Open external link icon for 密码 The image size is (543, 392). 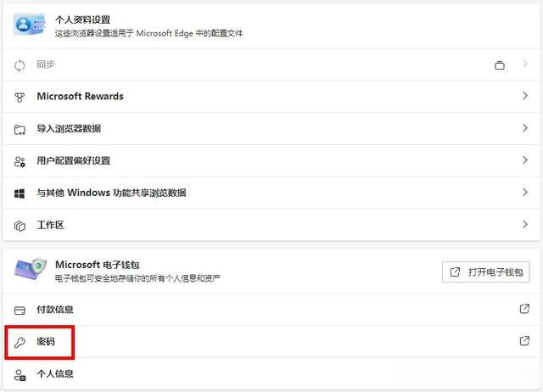tap(524, 340)
